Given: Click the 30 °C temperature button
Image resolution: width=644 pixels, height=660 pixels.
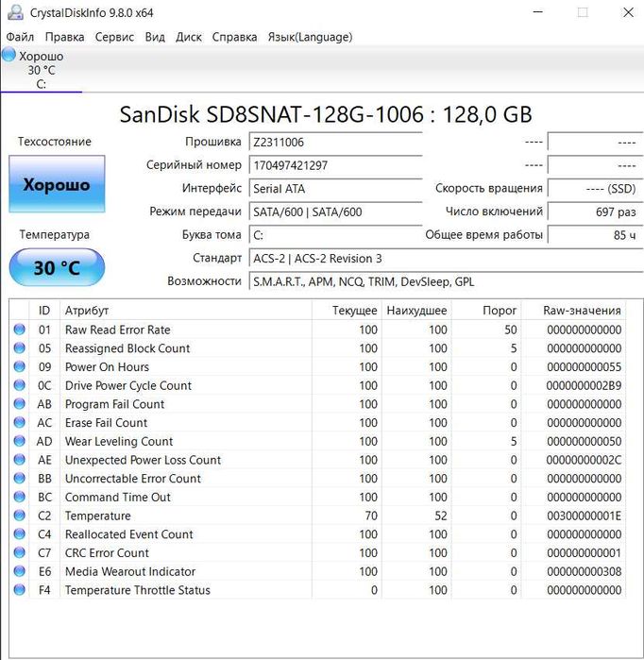Looking at the screenshot, I should coord(57,267).
